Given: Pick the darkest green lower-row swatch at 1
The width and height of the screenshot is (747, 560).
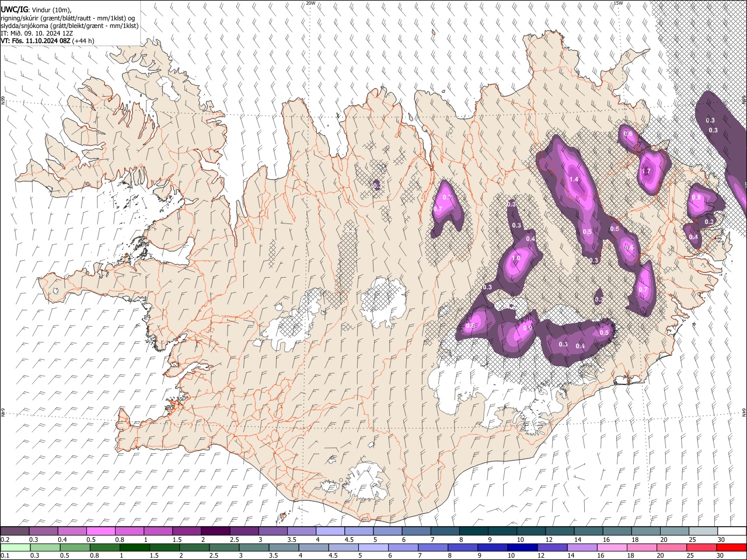Looking at the screenshot, I should click(134, 547).
